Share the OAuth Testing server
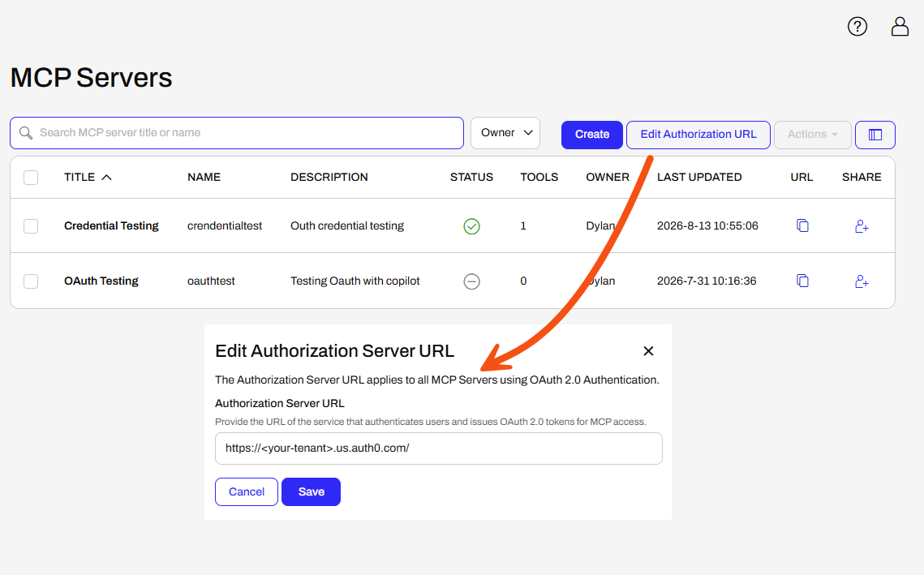924x575 pixels. [862, 281]
